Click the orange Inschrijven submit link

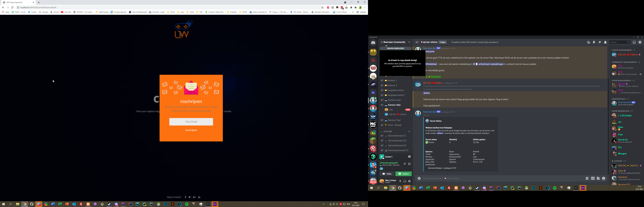[x=191, y=130]
